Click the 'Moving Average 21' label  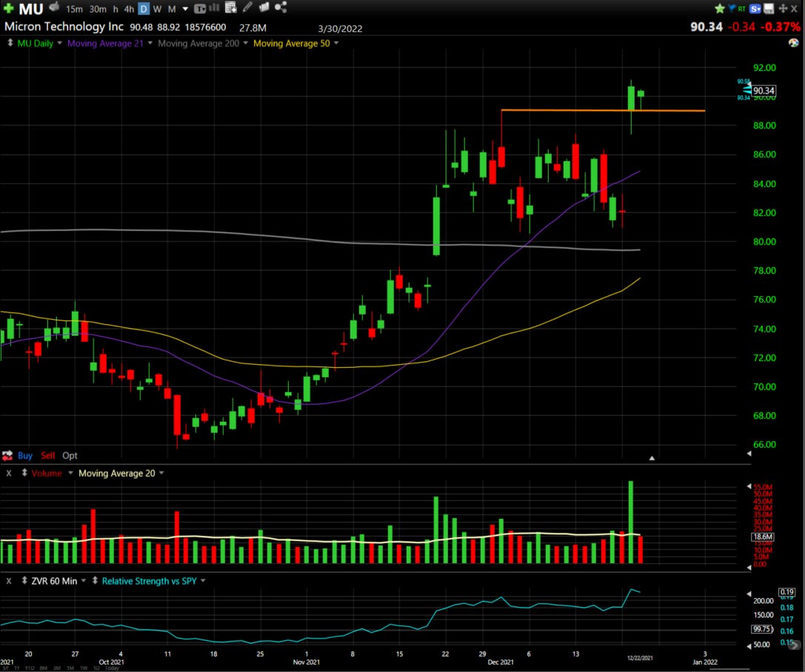click(105, 44)
